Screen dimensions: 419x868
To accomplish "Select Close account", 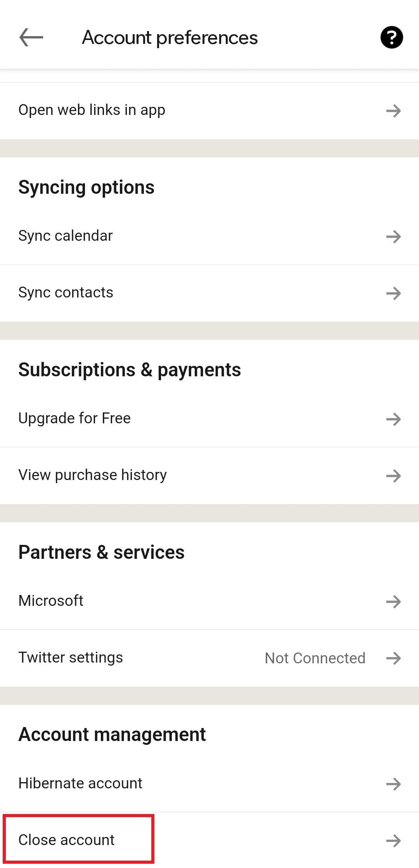I will pos(66,840).
